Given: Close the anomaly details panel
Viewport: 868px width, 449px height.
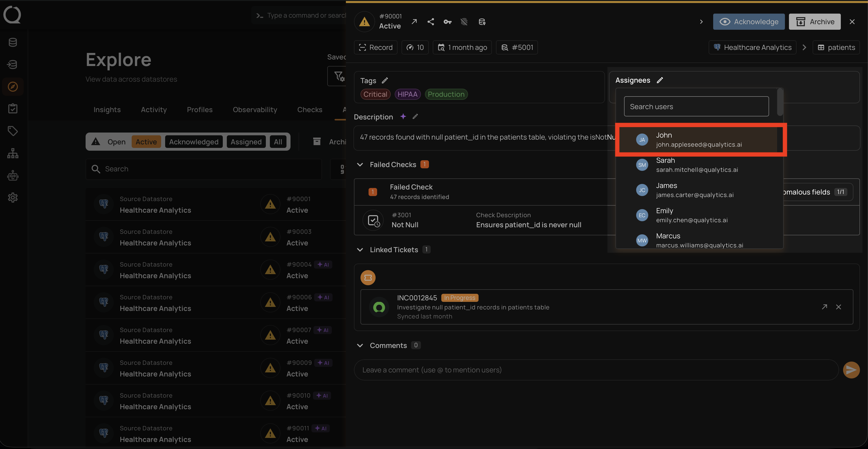Looking at the screenshot, I should (852, 22).
